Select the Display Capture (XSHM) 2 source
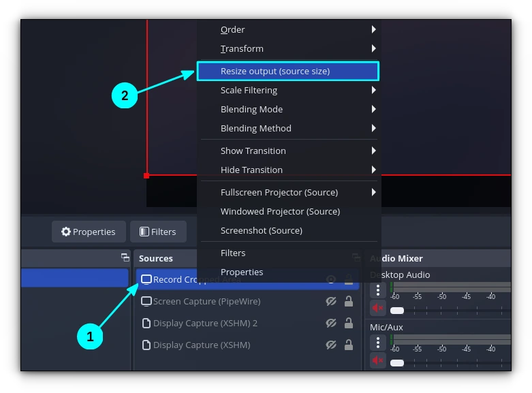The width and height of the screenshot is (532, 393). point(247,323)
